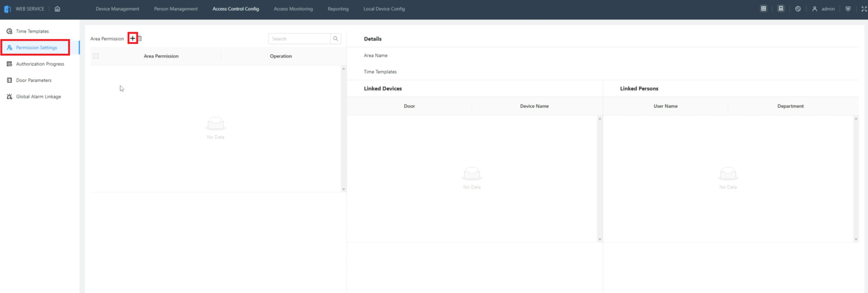Screen dimensions: 868x293
Task: Click the down arrow of Area Permission list scrollbar
Action: [x=343, y=188]
